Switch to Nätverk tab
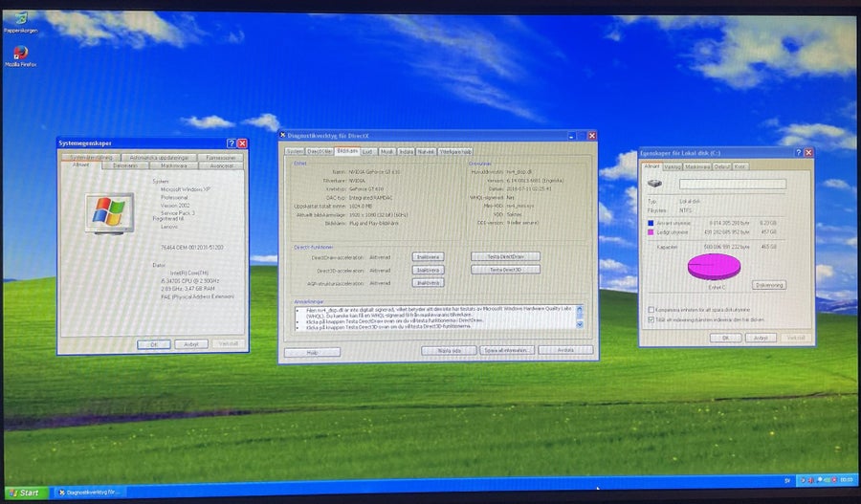 tap(426, 151)
